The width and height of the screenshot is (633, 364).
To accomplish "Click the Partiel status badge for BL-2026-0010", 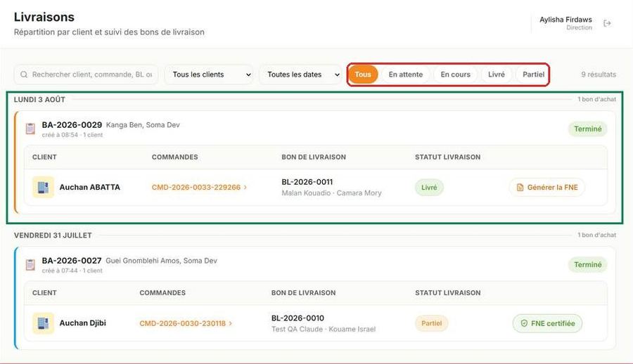I will [x=432, y=323].
